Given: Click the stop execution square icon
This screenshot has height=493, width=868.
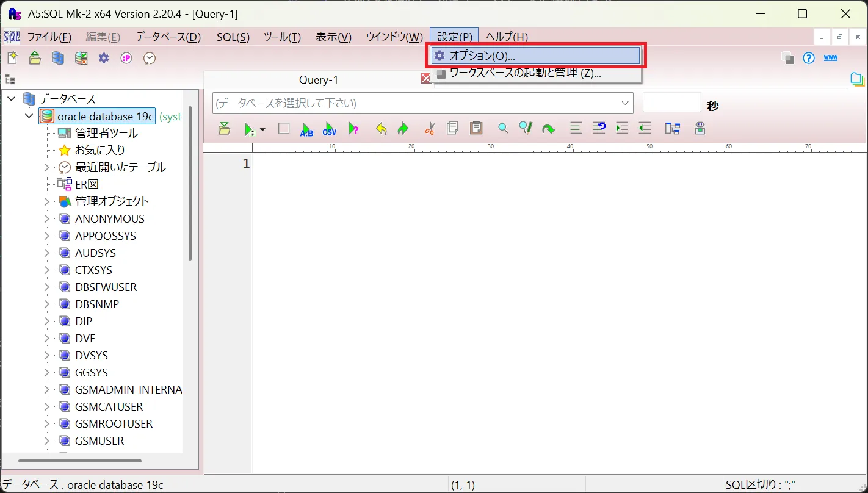Looking at the screenshot, I should [284, 129].
